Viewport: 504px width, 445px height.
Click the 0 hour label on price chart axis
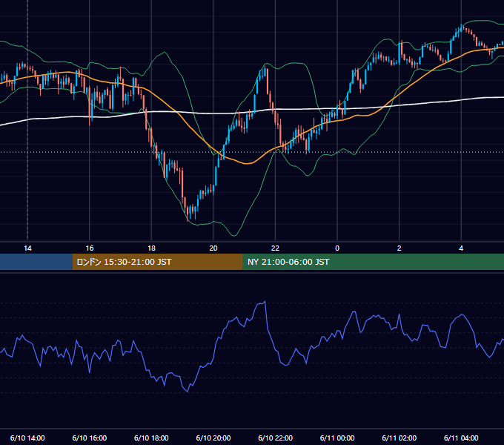point(337,248)
